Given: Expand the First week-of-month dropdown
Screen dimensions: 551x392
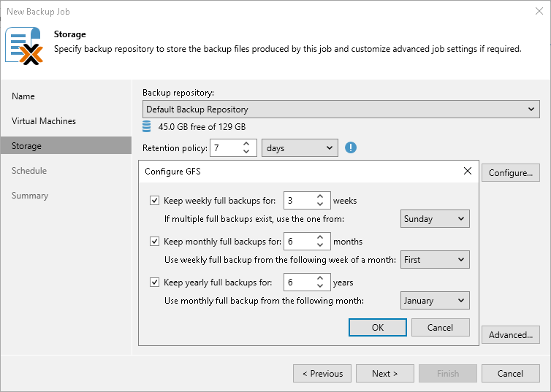Looking at the screenshot, I should coord(435,260).
